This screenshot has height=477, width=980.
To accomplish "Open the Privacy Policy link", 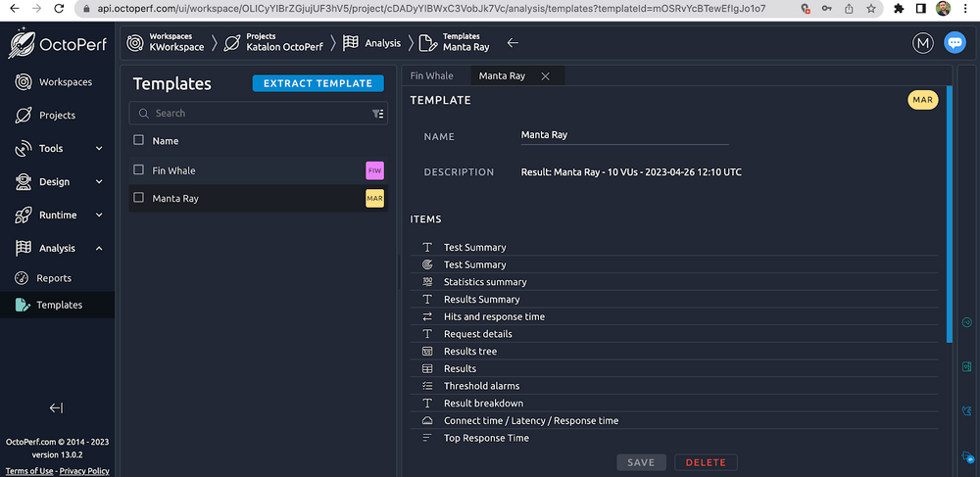I will 84,471.
